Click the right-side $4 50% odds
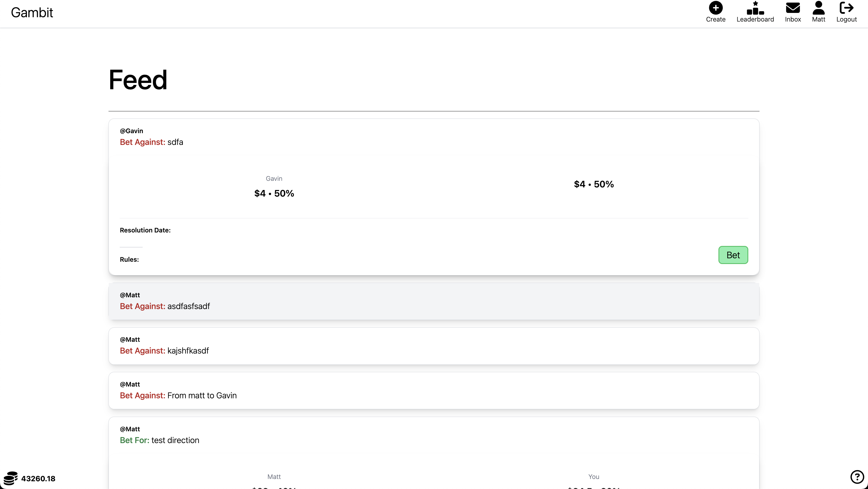 click(593, 184)
